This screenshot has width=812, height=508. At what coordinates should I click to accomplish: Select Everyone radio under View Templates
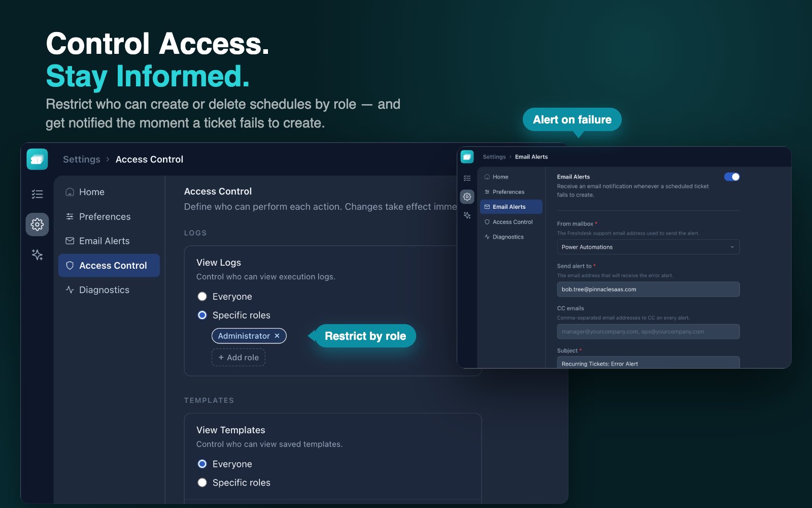tap(202, 464)
